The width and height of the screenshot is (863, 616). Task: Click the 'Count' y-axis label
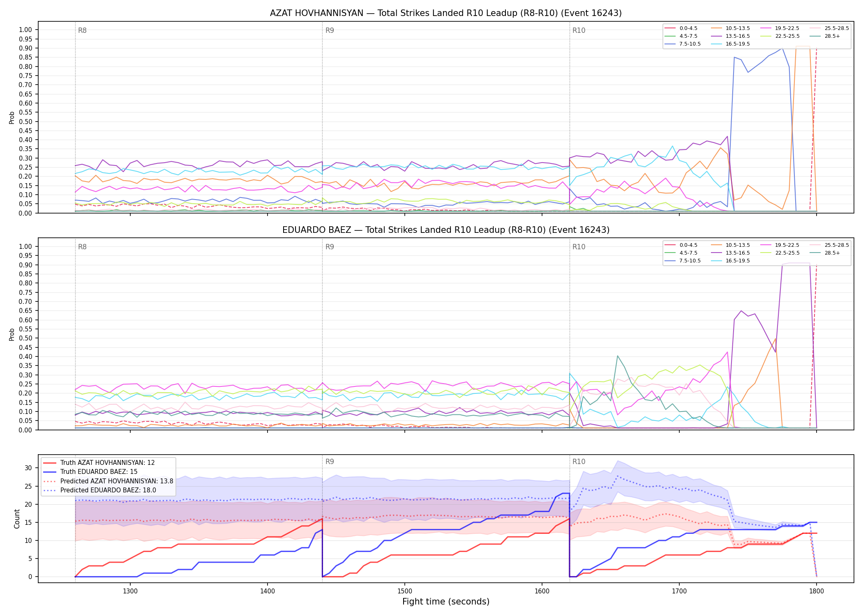click(x=17, y=519)
